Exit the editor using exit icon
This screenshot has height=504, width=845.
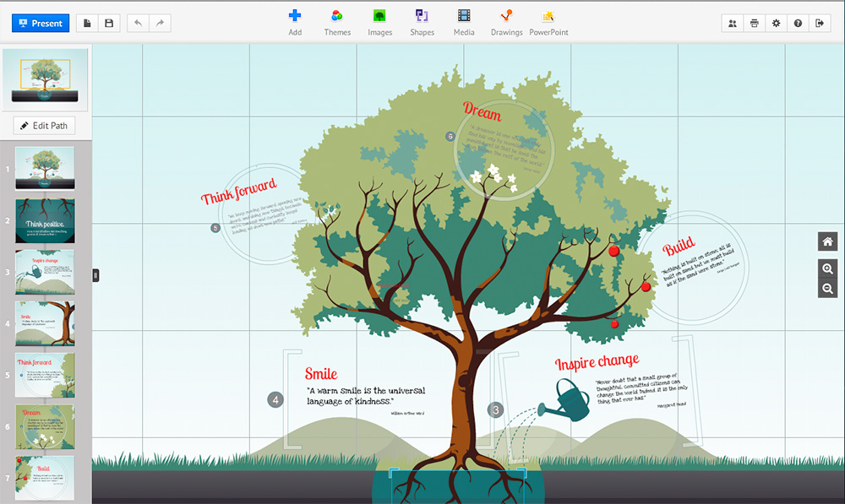[819, 24]
